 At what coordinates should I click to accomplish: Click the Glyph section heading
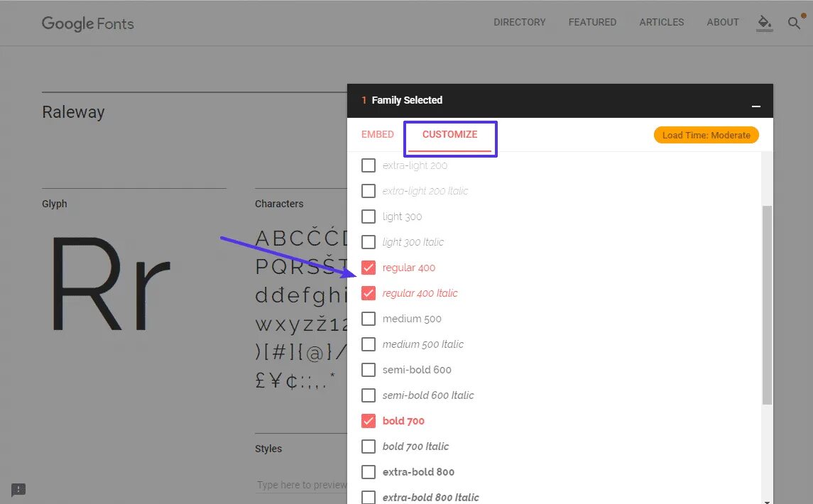pos(55,204)
